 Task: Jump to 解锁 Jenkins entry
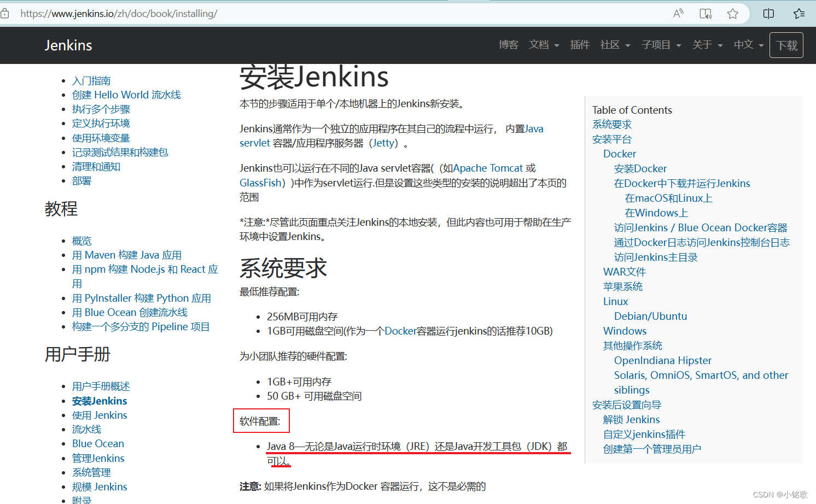[632, 420]
